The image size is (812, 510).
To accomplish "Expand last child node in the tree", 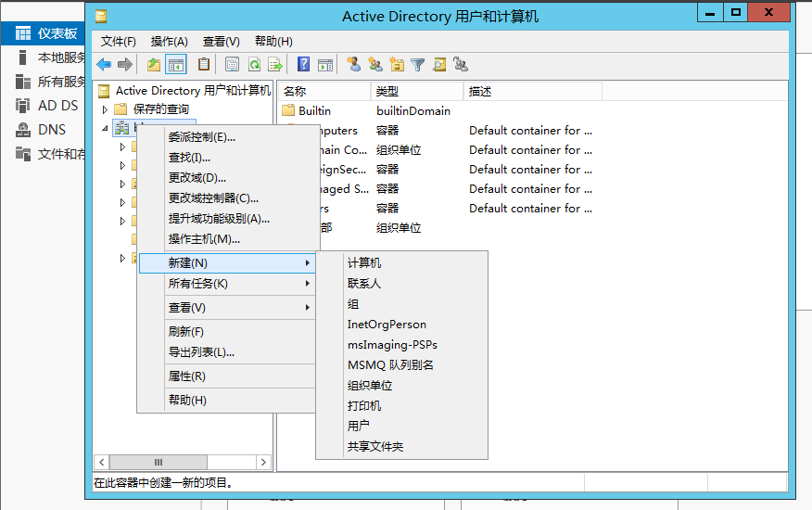I will tap(122, 258).
